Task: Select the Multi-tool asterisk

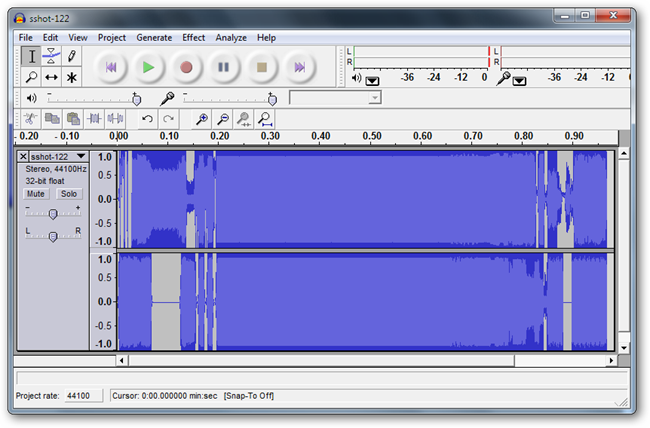Action: [71, 77]
